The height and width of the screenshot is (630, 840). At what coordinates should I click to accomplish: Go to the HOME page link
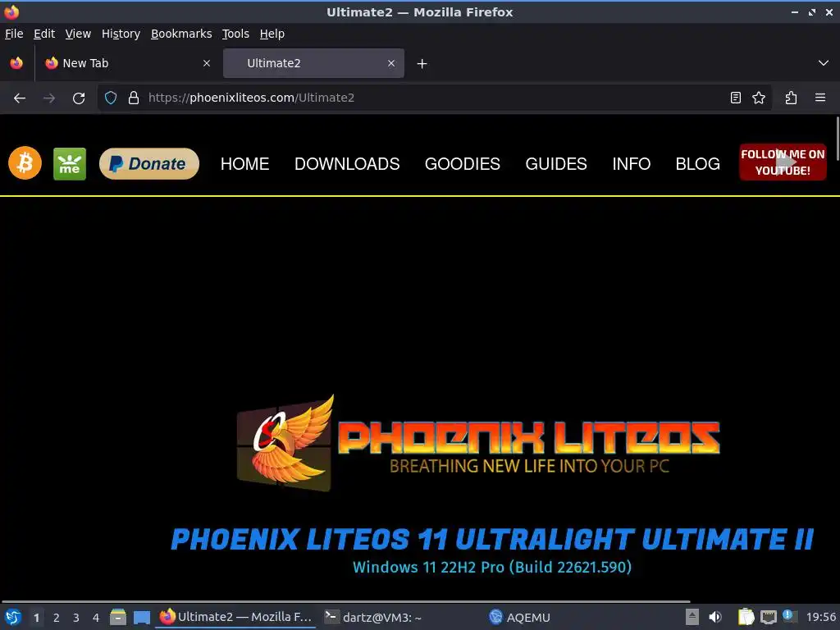pos(244,164)
